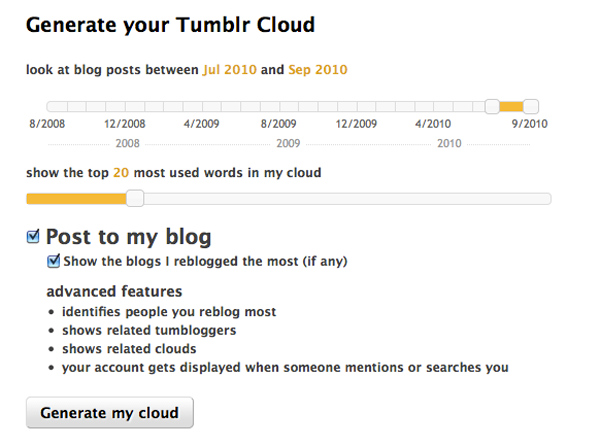Screen dimensions: 600x447
Task: Click the right handle of date range slider
Action: (x=531, y=106)
